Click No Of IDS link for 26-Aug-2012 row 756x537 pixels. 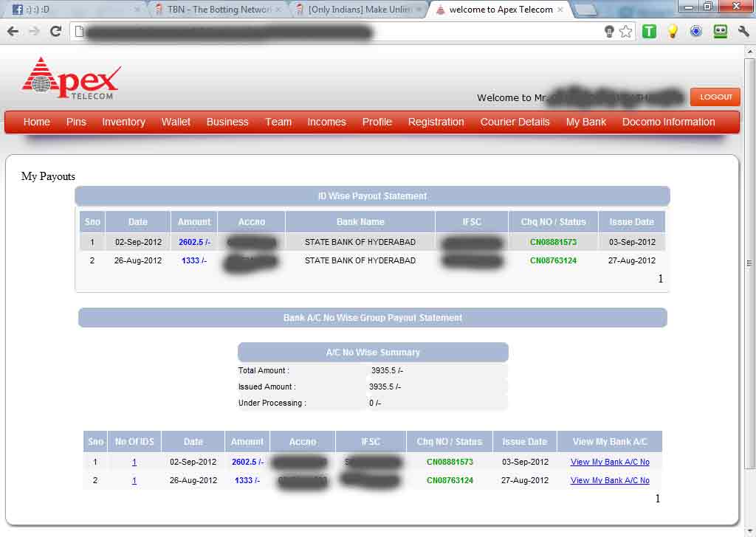pos(134,480)
